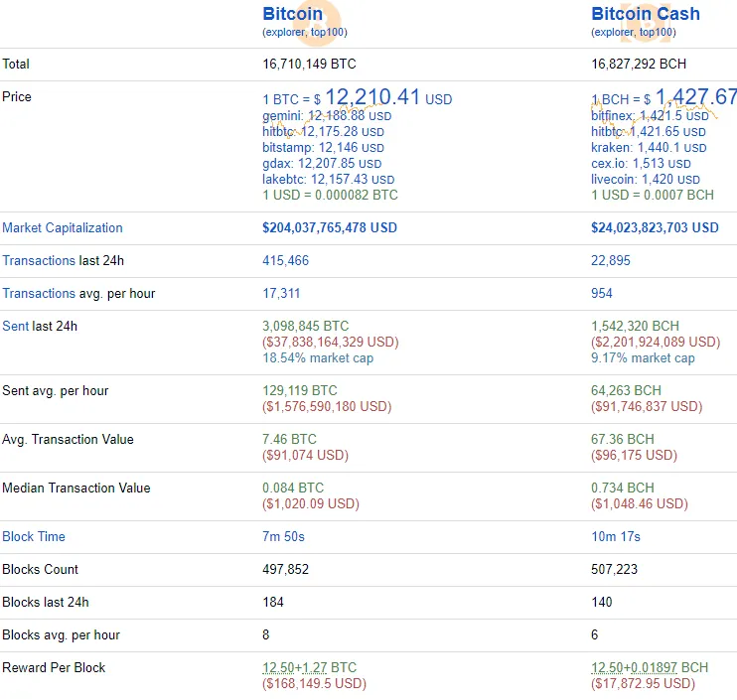This screenshot has height=700, width=737.
Task: Click the 7.46 BTC average transaction value
Action: coord(289,439)
